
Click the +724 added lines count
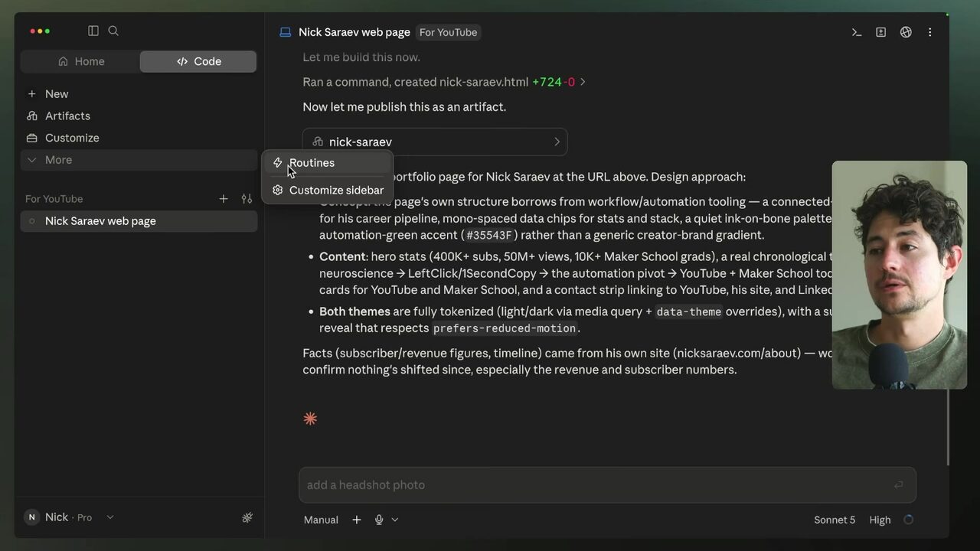pos(547,82)
